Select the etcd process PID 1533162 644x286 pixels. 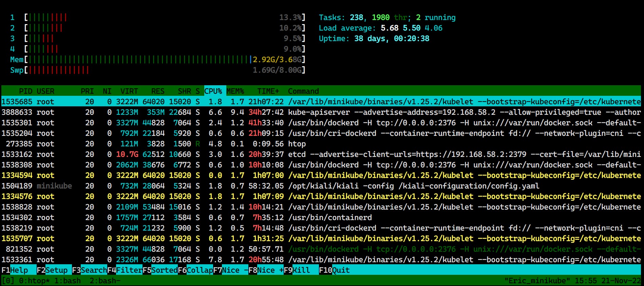point(321,154)
